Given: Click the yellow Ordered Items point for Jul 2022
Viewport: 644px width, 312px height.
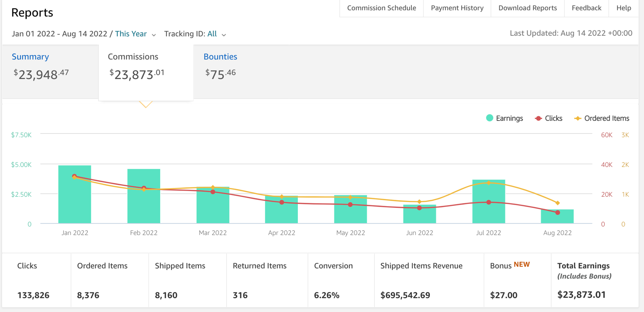Looking at the screenshot, I should [489, 183].
